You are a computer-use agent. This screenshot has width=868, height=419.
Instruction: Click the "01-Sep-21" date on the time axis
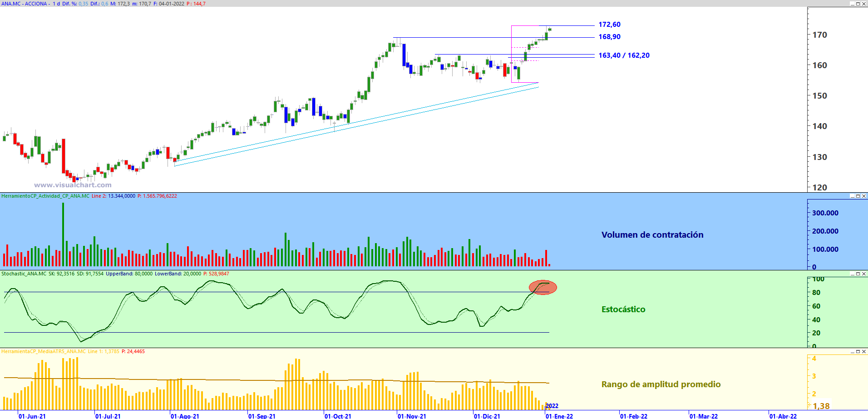[x=262, y=416]
